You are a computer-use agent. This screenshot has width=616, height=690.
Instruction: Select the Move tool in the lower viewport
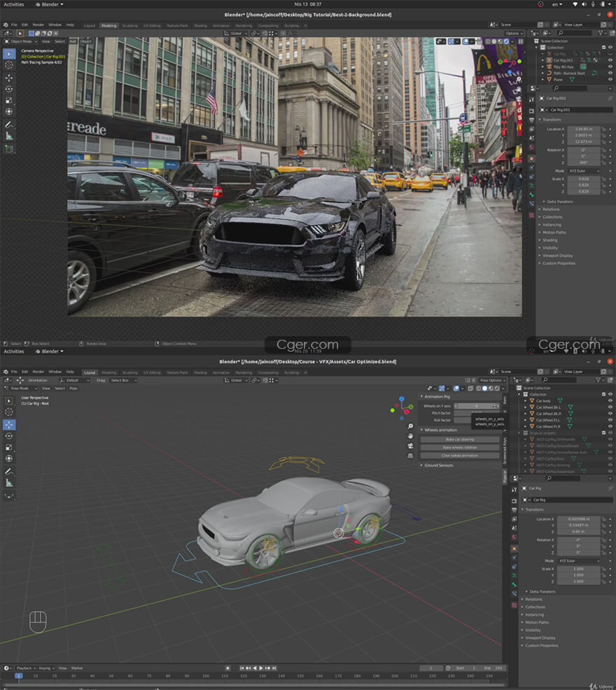[9, 425]
